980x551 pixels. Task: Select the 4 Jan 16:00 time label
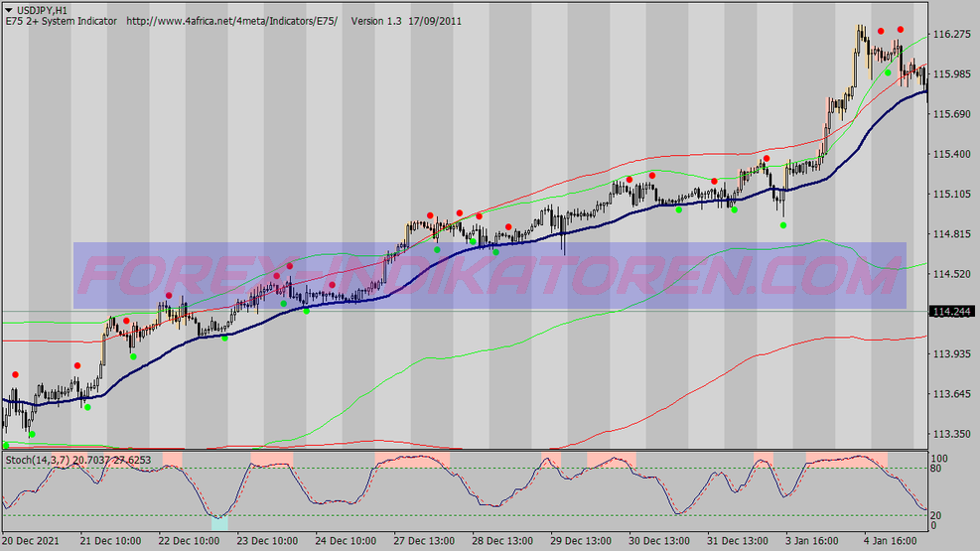point(890,541)
